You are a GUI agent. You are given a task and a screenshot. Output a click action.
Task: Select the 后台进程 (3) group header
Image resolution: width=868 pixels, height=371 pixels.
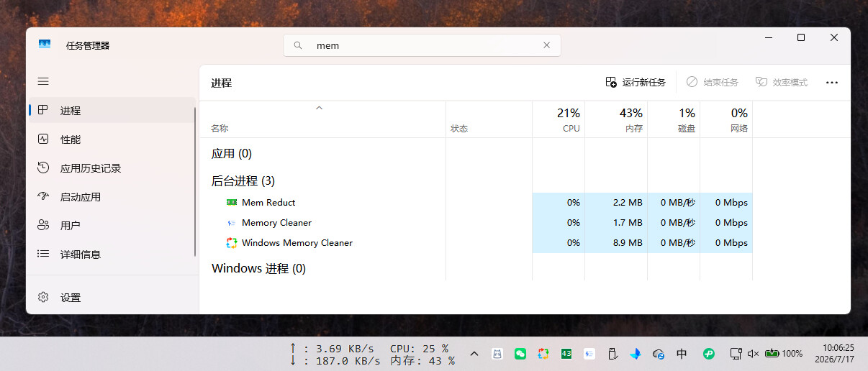pyautogui.click(x=243, y=180)
